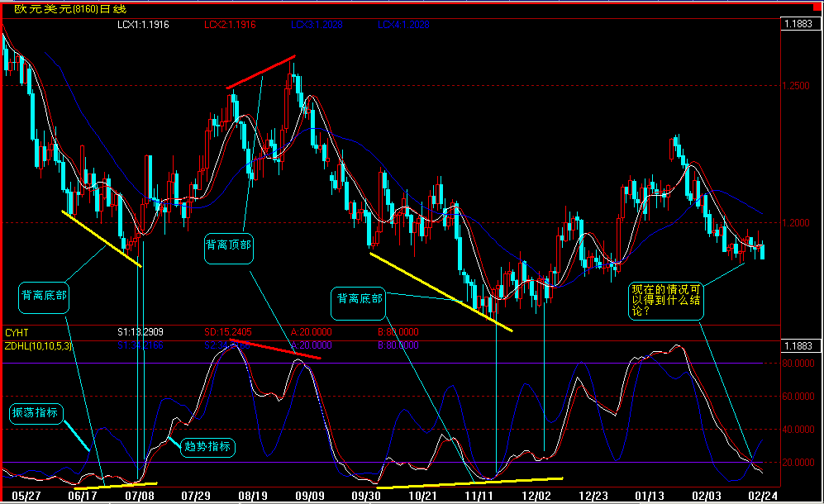Viewport: 824px width, 504px height.
Task: Click the CYHT indicator name
Action: pyautogui.click(x=17, y=333)
